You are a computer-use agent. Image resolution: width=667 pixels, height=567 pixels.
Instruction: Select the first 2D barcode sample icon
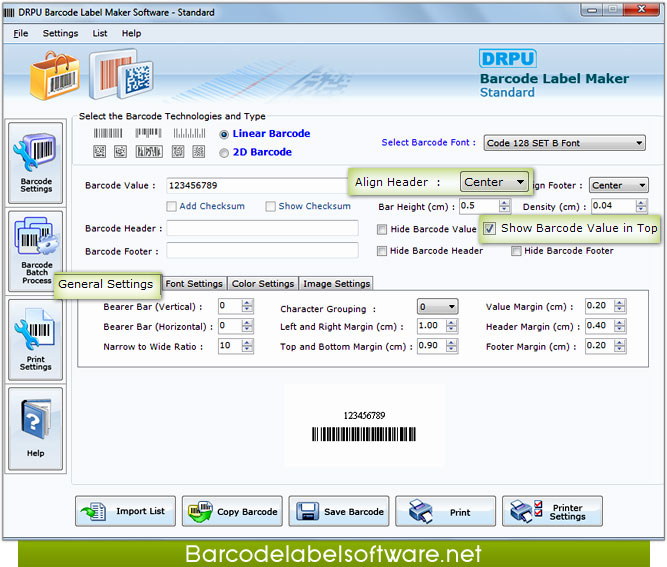[100, 151]
